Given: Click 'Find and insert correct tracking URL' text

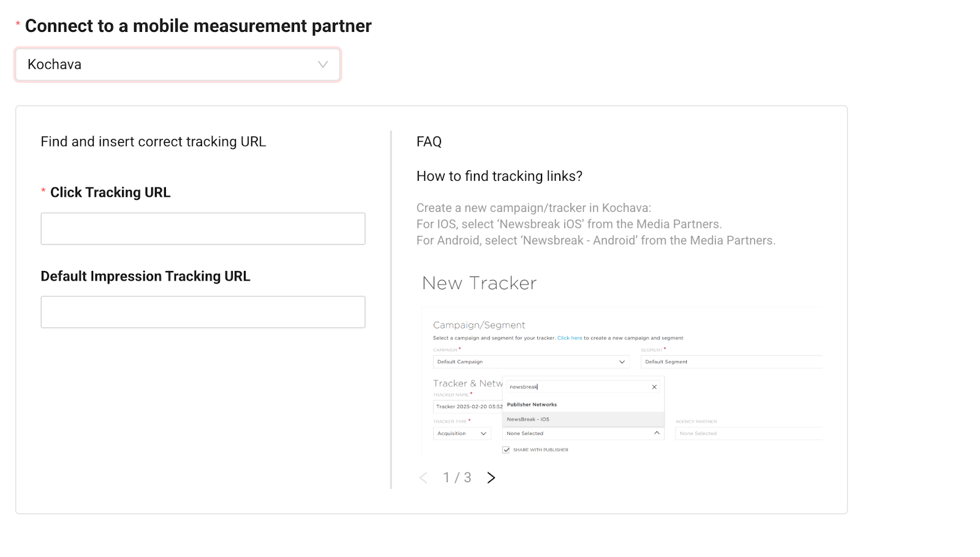Looking at the screenshot, I should [153, 142].
